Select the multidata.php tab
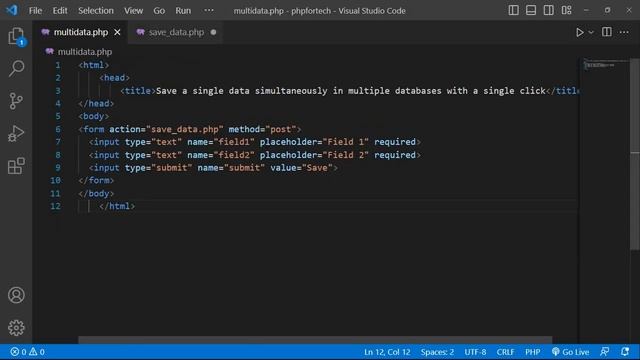Screen dimensions: 640x360 81,32
